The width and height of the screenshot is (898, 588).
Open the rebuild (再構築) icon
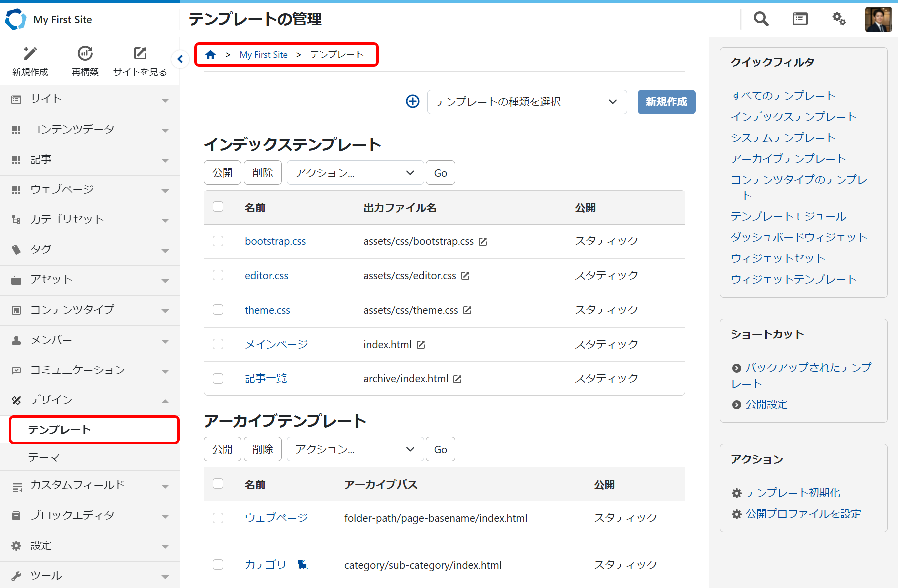[85, 54]
